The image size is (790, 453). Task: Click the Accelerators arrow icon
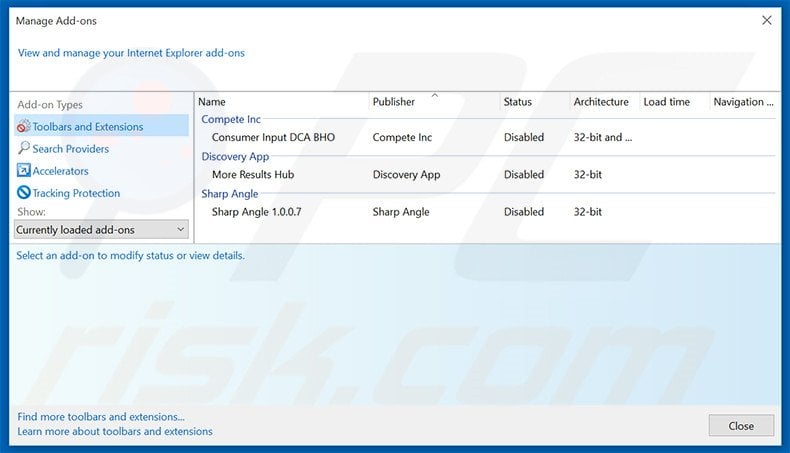point(24,170)
